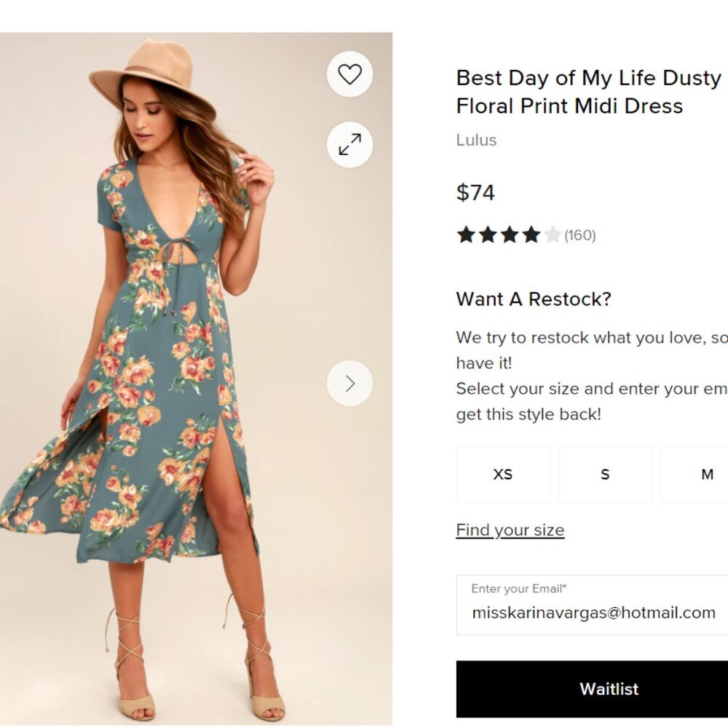Image resolution: width=728 pixels, height=728 pixels.
Task: Select size S for restock notification
Action: coord(605,474)
